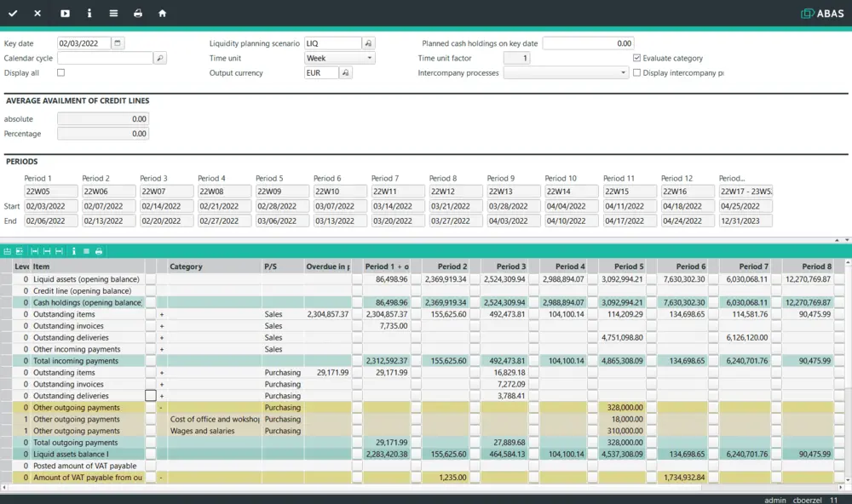The width and height of the screenshot is (852, 504).
Task: Click the Time unit factor field
Action: (x=516, y=58)
